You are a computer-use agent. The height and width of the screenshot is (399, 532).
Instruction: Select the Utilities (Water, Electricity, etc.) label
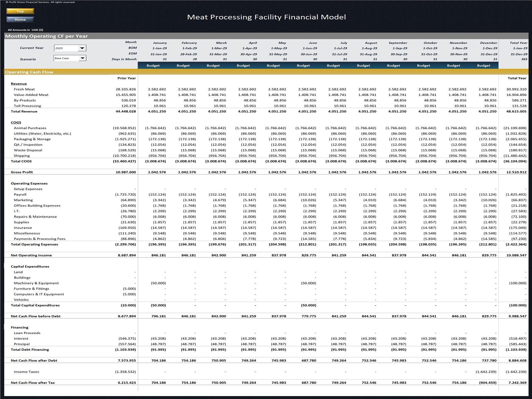pyautogui.click(x=43, y=134)
